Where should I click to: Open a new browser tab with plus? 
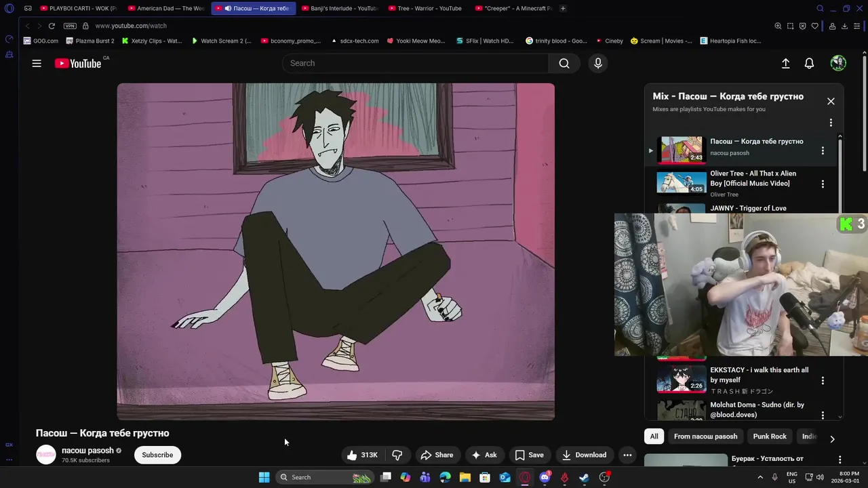[563, 8]
